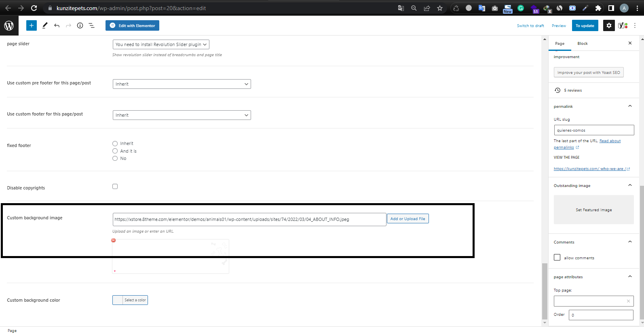Click the URL slug field

pyautogui.click(x=594, y=130)
